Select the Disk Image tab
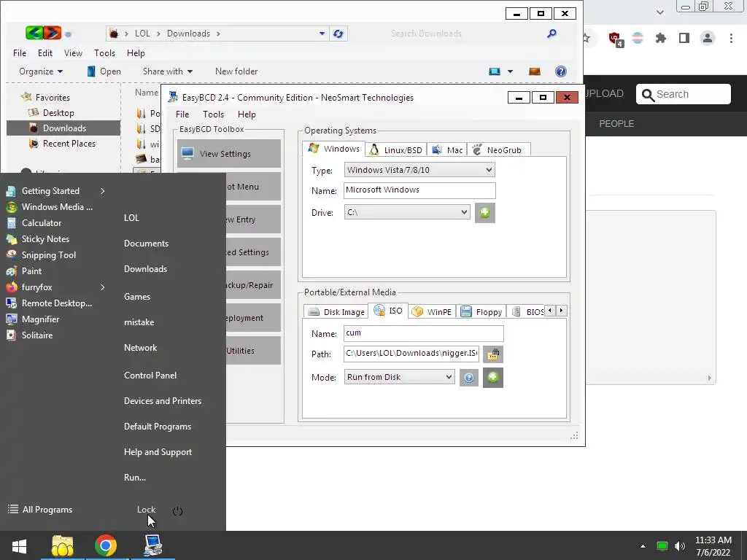 click(x=336, y=312)
